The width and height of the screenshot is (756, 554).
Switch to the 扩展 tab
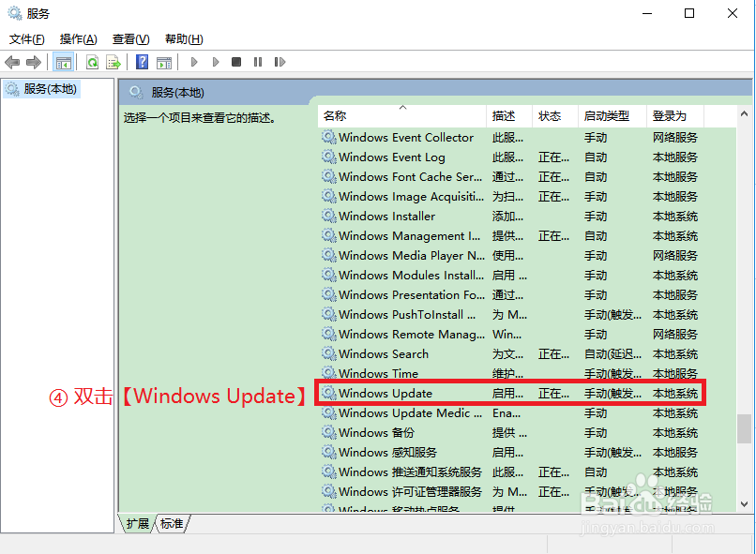[138, 524]
